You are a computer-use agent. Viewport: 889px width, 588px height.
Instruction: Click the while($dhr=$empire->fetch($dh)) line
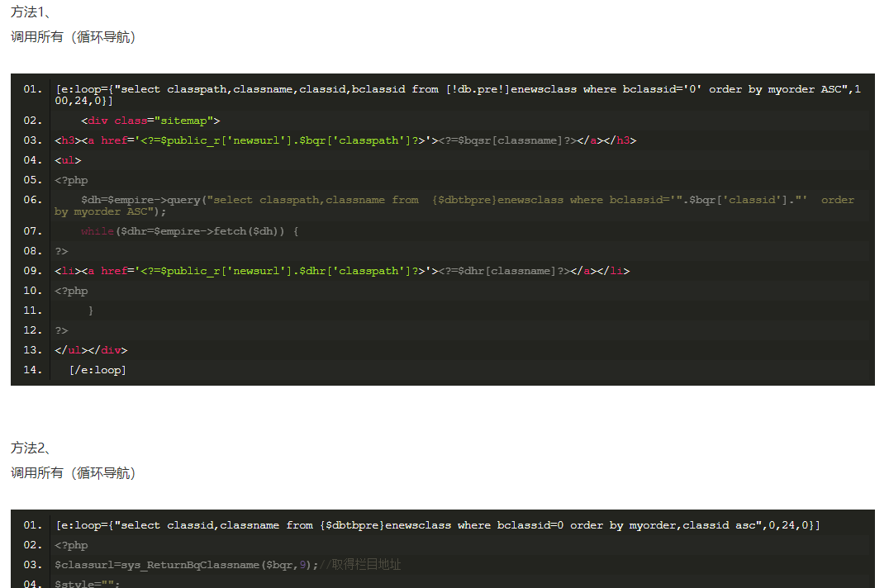click(189, 231)
